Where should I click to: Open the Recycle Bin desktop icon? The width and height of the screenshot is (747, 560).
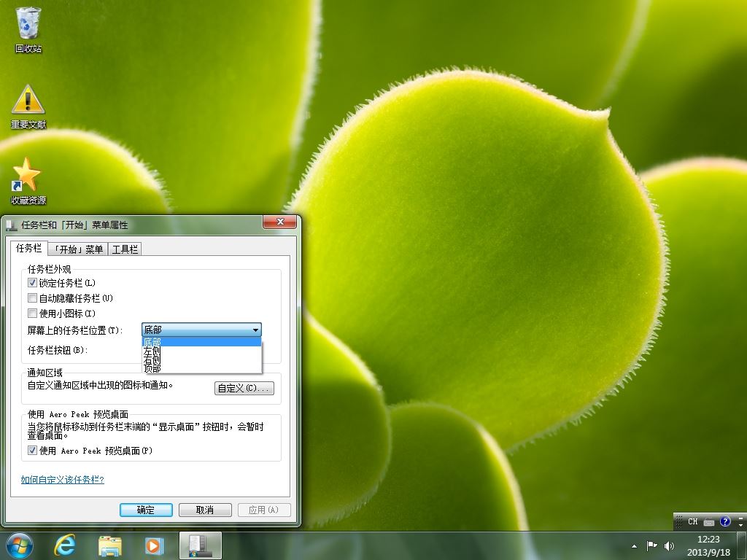point(28,29)
